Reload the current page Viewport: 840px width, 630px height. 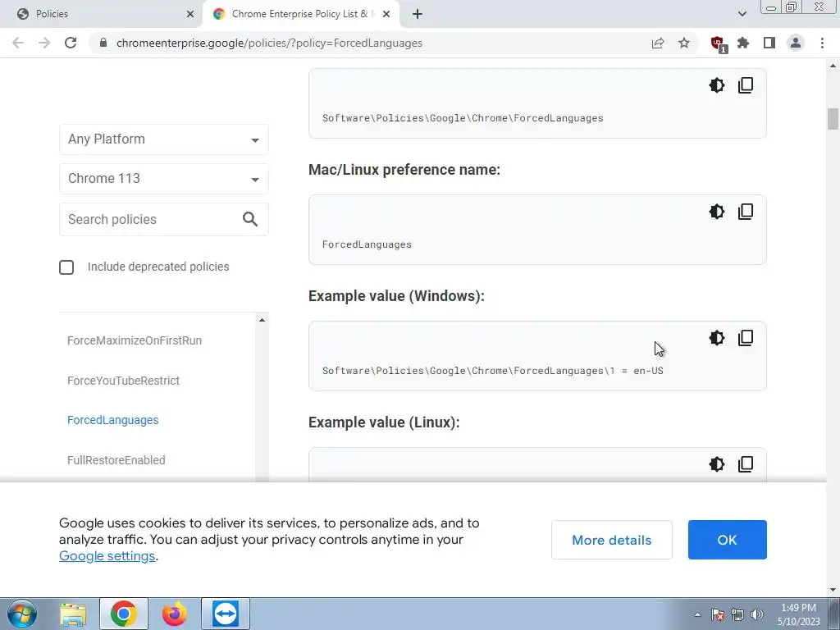pos(71,43)
